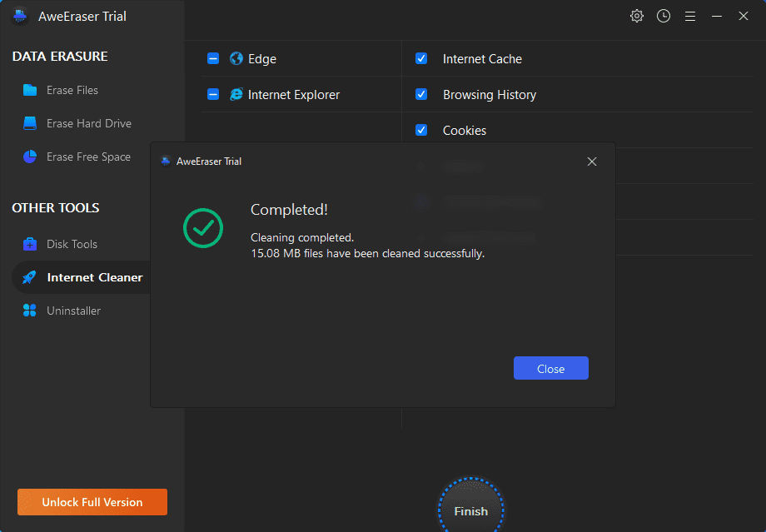Click the Erase Files folder icon
766x532 pixels.
click(x=30, y=90)
